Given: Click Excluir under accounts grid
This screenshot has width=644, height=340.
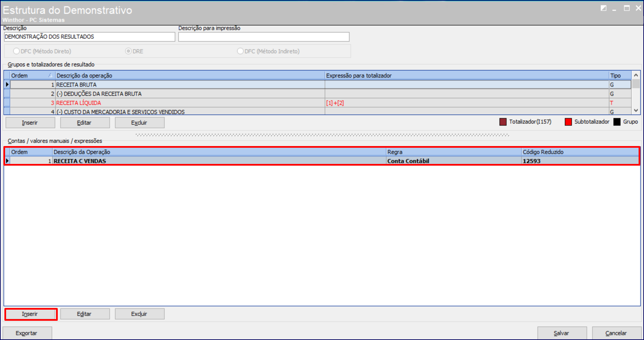Looking at the screenshot, I should pos(139,314).
